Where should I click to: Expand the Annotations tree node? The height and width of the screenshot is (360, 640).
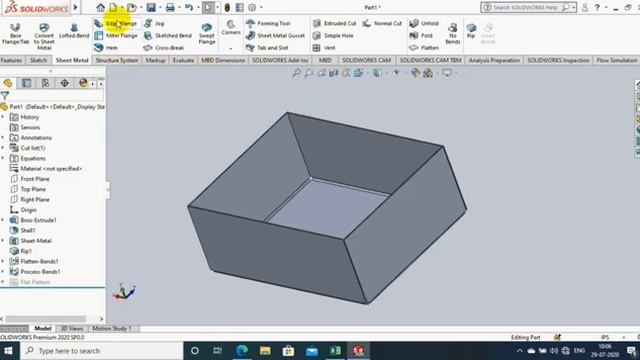click(3, 138)
